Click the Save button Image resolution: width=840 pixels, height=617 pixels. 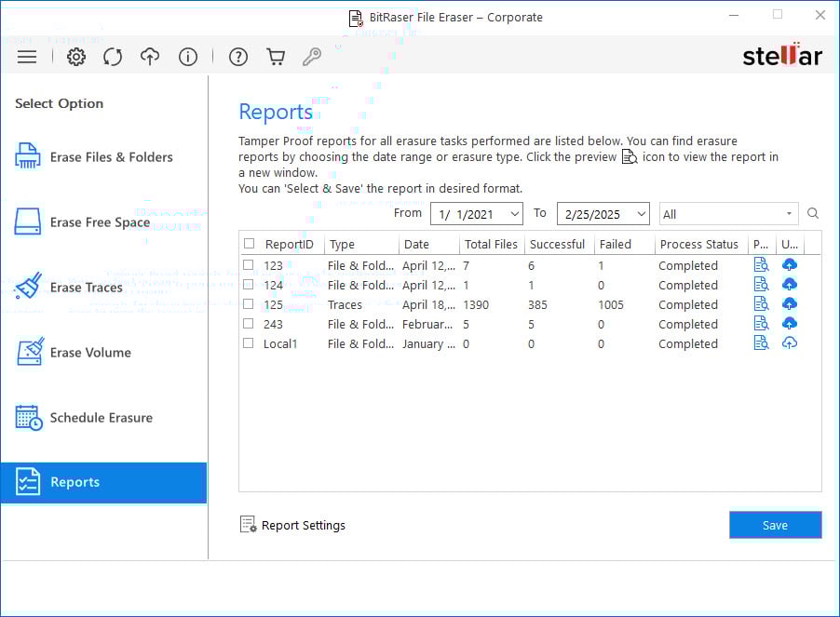tap(775, 525)
